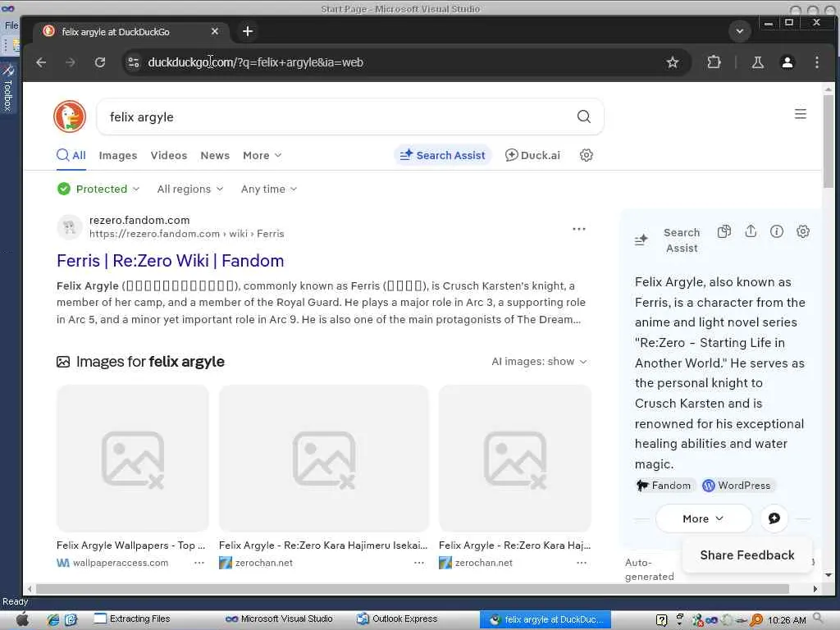Click the Fandom source chip
Image resolution: width=840 pixels, height=630 pixels.
[x=664, y=486]
